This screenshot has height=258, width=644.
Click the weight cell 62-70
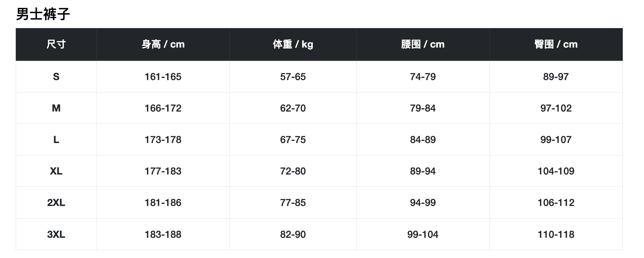293,108
